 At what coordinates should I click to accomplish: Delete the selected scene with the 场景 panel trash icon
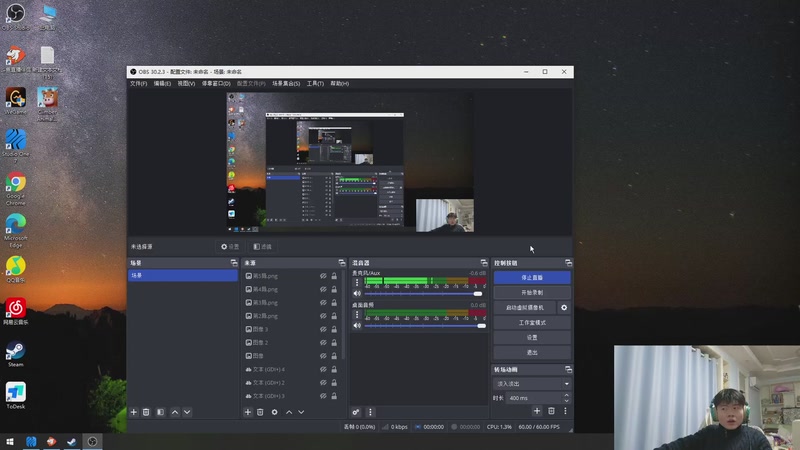[x=146, y=412]
